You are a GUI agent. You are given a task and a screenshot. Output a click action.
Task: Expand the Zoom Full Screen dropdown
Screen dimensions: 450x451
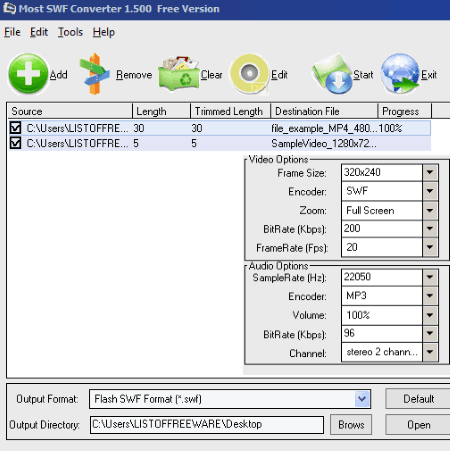click(x=430, y=210)
